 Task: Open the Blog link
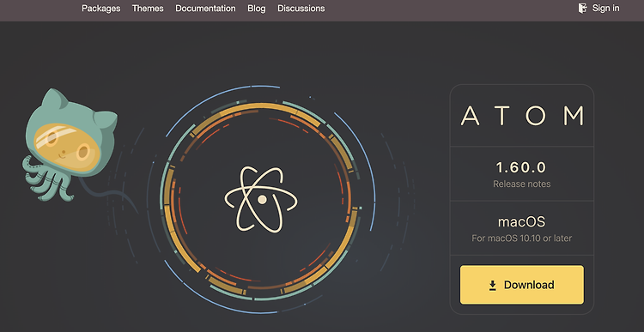257,9
